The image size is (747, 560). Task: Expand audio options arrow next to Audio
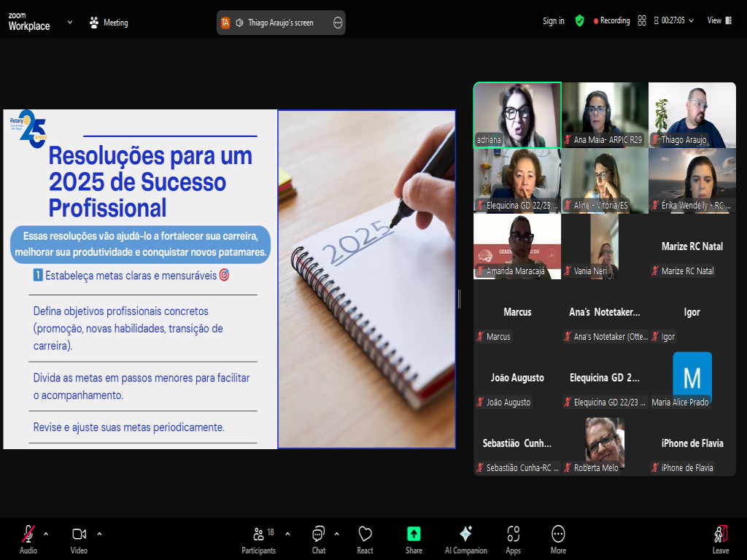coord(46,533)
